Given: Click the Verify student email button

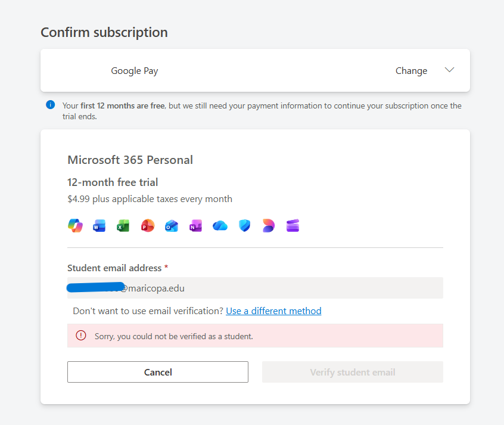Looking at the screenshot, I should (352, 372).
